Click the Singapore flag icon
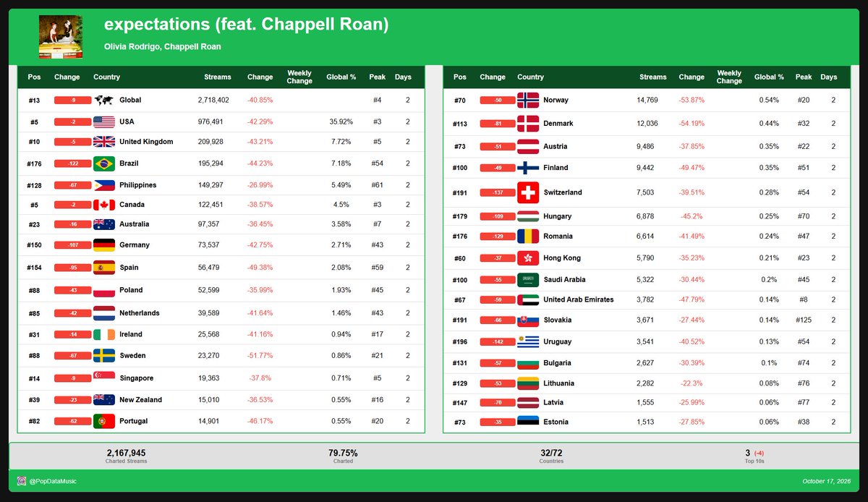868x502 pixels. click(104, 378)
